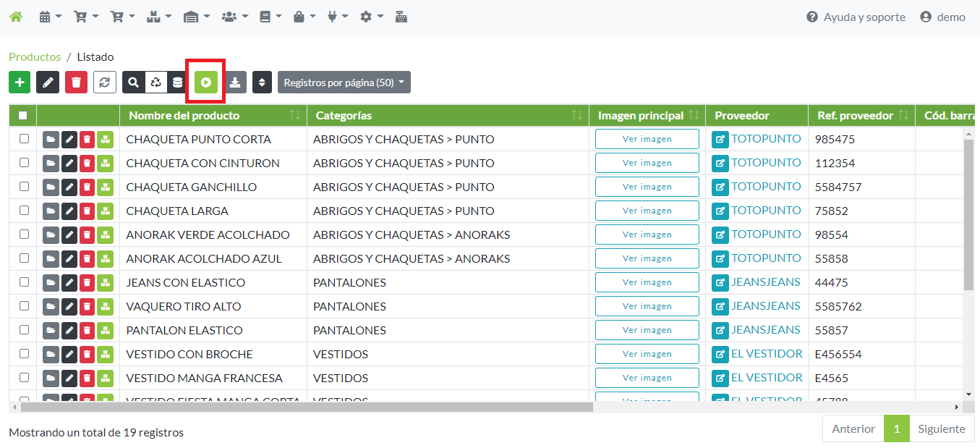The height and width of the screenshot is (448, 980).
Task: Expand the settings gear menu in navbar
Action: coord(371,17)
